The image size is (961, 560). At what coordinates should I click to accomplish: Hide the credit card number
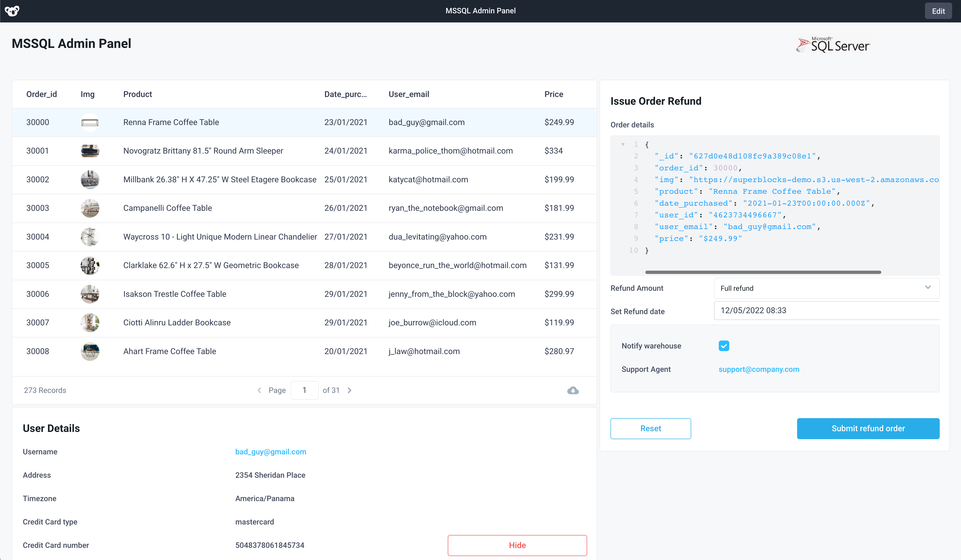(517, 545)
